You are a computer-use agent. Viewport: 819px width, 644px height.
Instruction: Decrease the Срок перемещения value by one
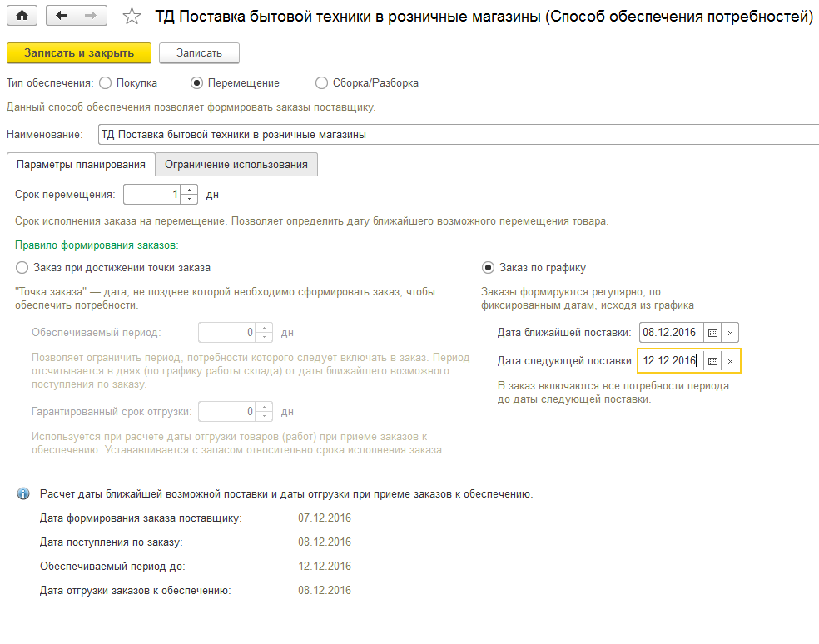[x=190, y=199]
